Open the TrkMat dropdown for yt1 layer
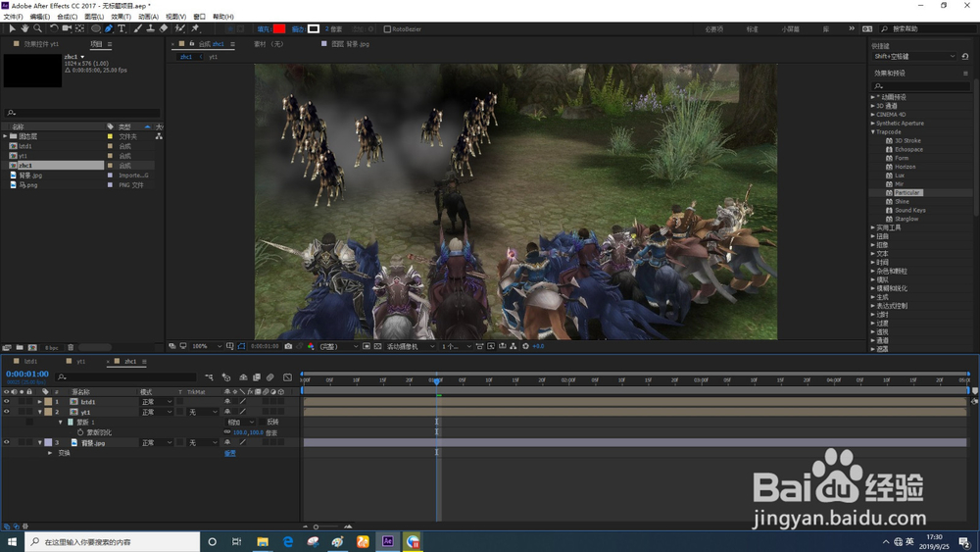The image size is (980, 552). (203, 412)
